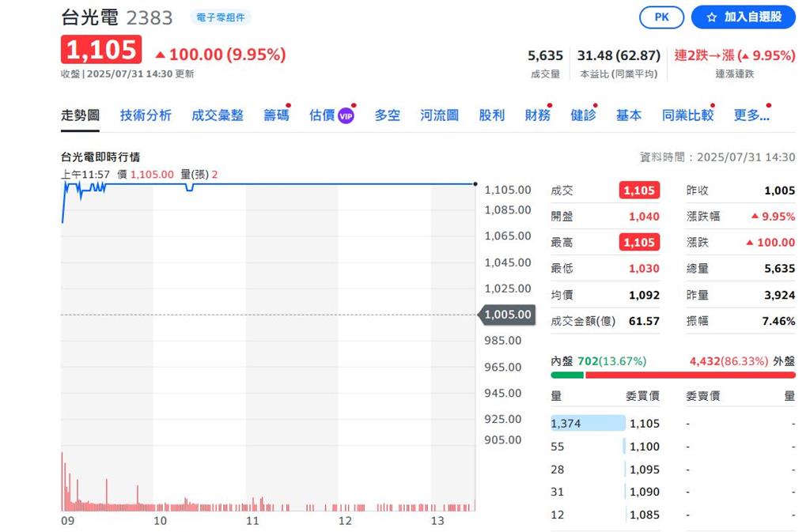Click the 漲跌幅 9.95% value
The width and height of the screenshot is (810, 532).
(774, 217)
